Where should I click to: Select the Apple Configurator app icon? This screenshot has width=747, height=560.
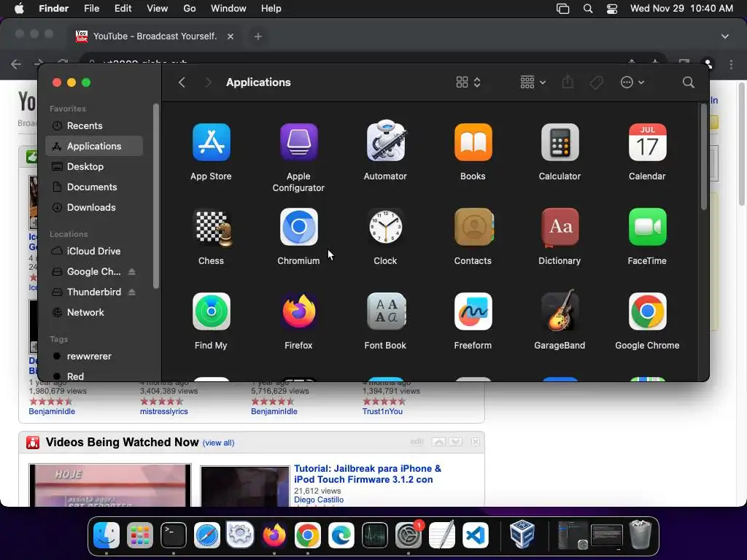pyautogui.click(x=298, y=142)
